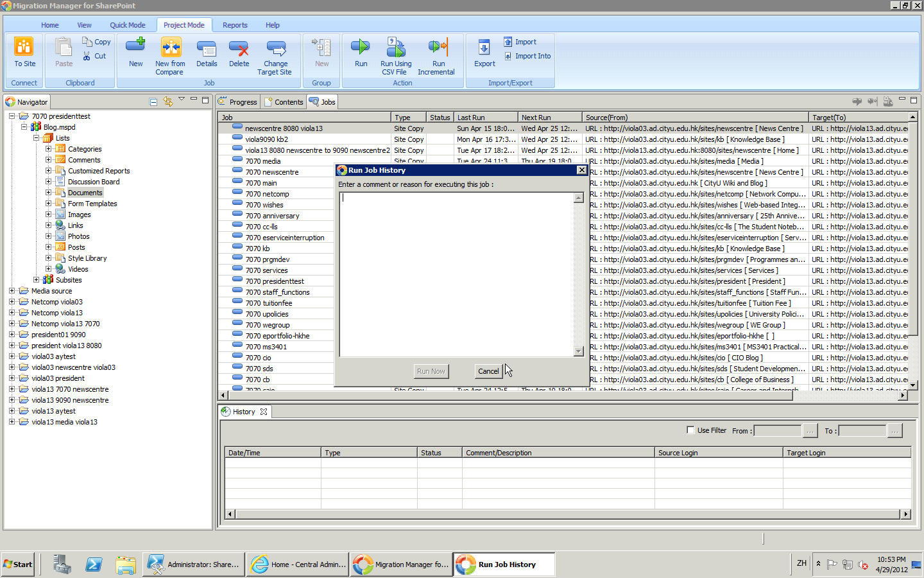Switch to the Contents tab
924x578 pixels.
[x=283, y=101]
